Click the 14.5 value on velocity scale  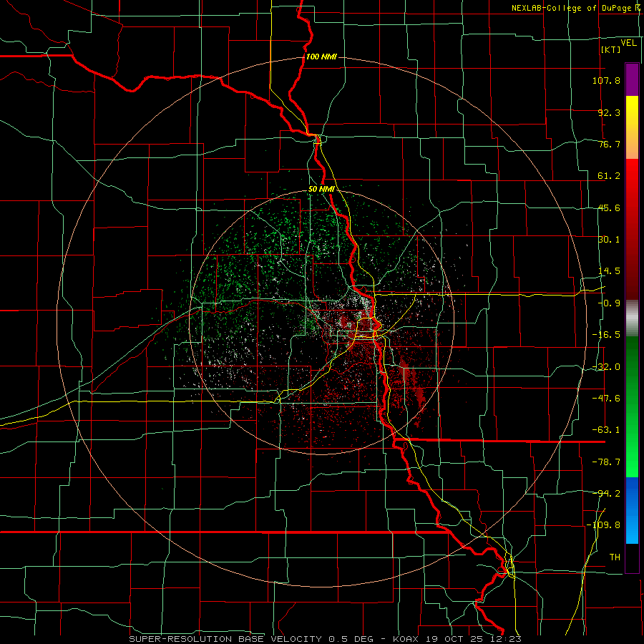609,271
